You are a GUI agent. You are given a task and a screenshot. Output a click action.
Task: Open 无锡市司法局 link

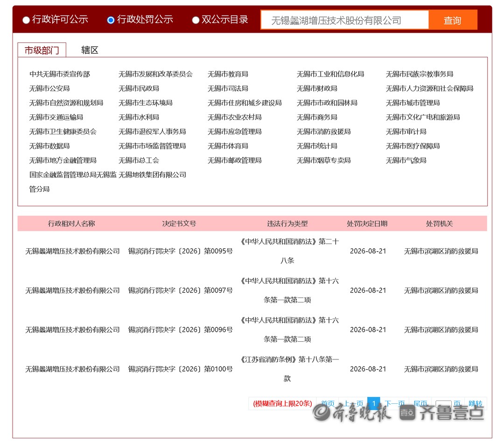point(228,88)
